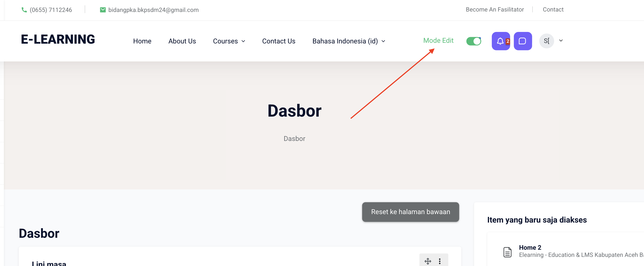Expand the user menu chevron
Viewport: 644px width, 266px height.
[x=561, y=41]
